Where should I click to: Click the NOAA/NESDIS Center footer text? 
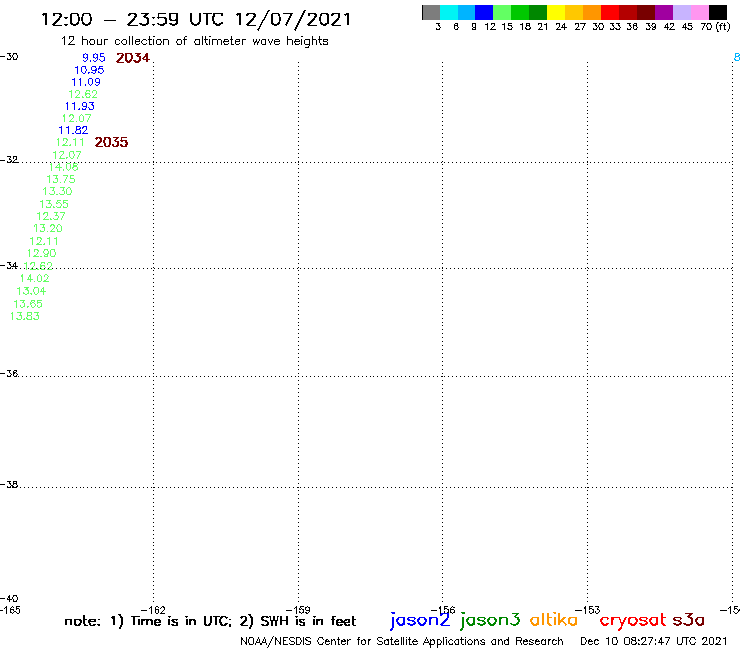402,642
